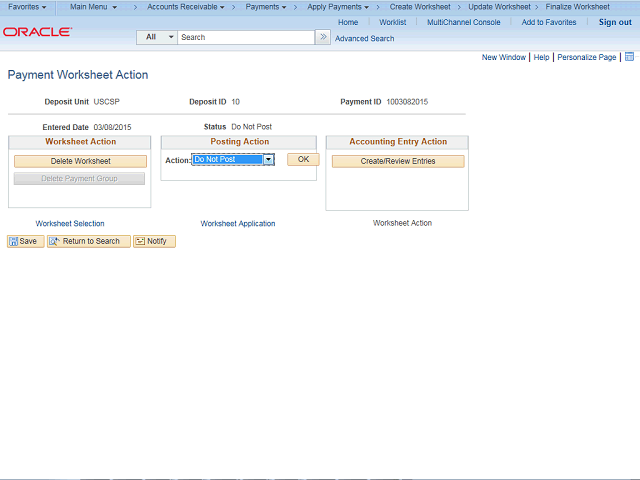Open the Worklist link
This screenshot has height=480, width=640.
(392, 22)
